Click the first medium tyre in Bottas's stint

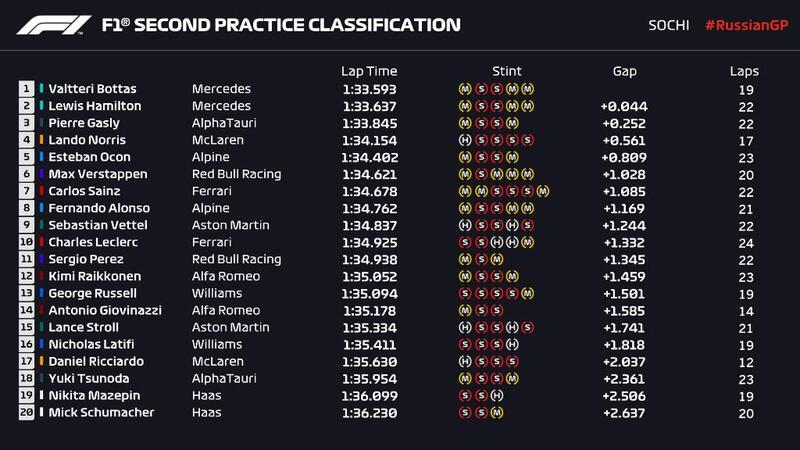[464, 88]
